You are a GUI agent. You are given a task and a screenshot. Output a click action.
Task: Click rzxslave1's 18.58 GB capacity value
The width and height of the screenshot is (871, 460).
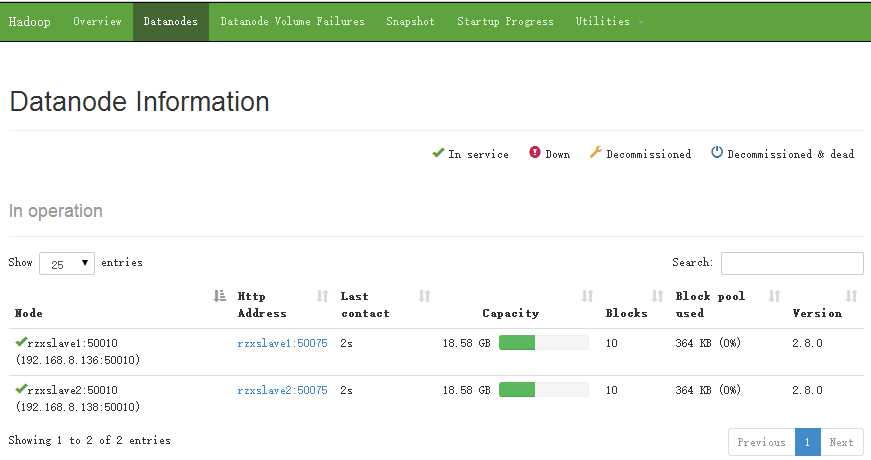467,343
